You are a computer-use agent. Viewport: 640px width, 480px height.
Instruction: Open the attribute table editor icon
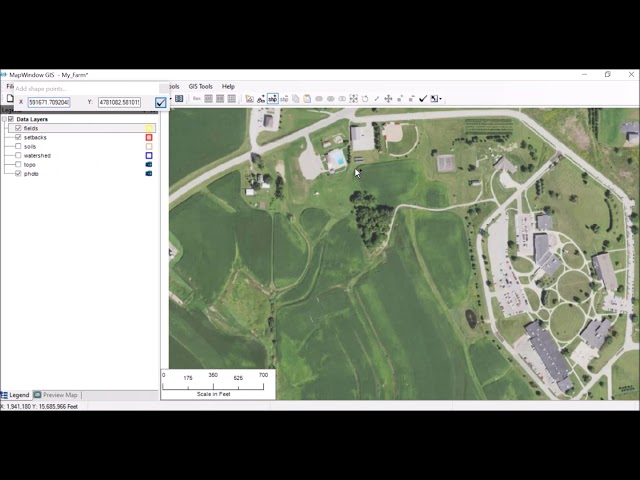[x=179, y=99]
